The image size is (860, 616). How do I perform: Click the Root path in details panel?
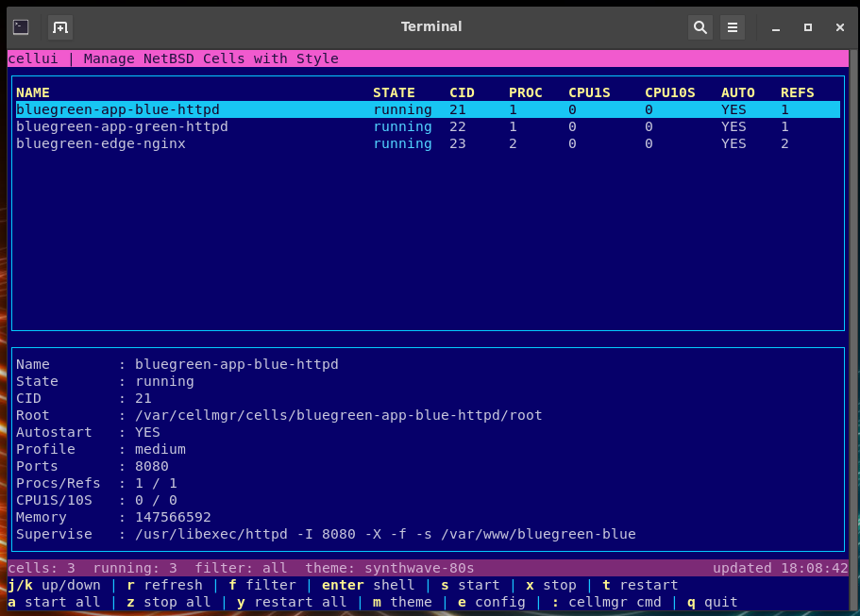338,415
